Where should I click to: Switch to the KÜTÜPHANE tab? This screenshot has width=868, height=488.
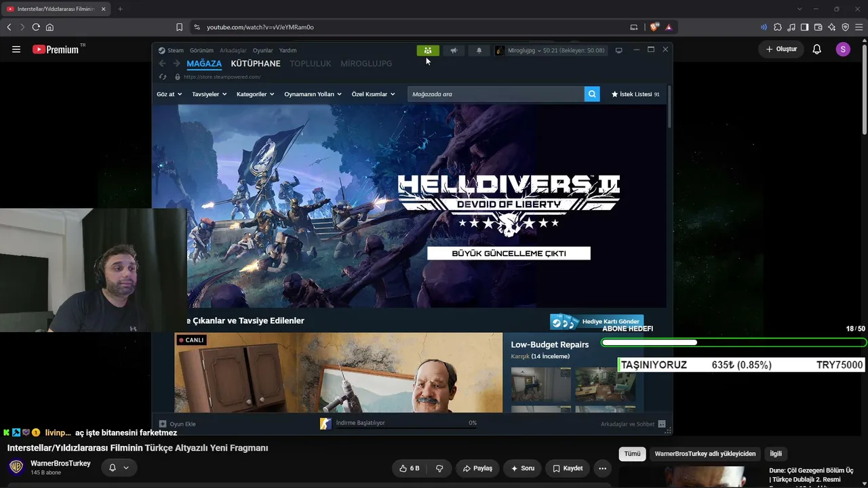tap(256, 64)
